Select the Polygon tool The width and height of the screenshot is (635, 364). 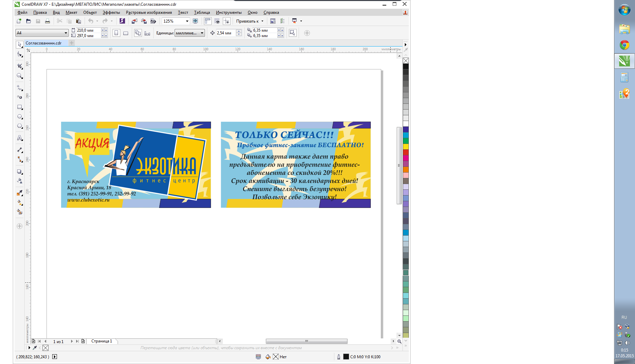pyautogui.click(x=20, y=126)
